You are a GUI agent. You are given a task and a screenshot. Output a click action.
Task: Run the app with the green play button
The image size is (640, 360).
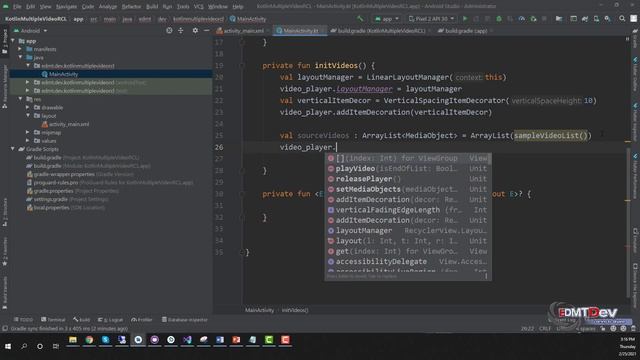click(x=465, y=19)
